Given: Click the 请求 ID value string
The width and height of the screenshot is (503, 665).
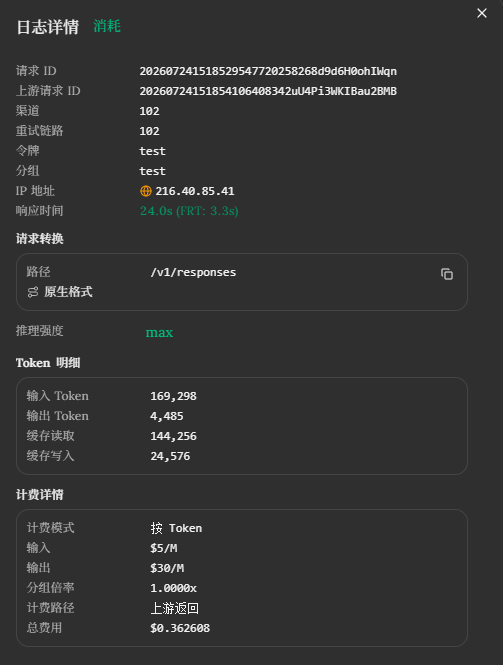Looking at the screenshot, I should click(x=268, y=71).
